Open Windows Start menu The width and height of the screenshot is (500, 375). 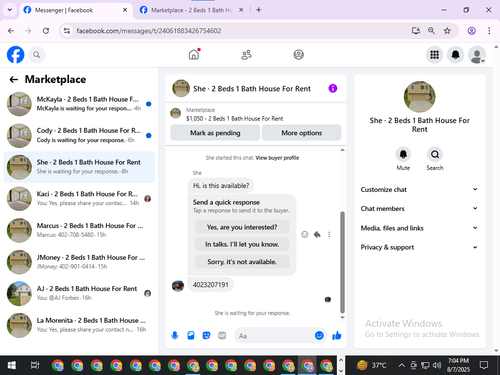pyautogui.click(x=11, y=365)
